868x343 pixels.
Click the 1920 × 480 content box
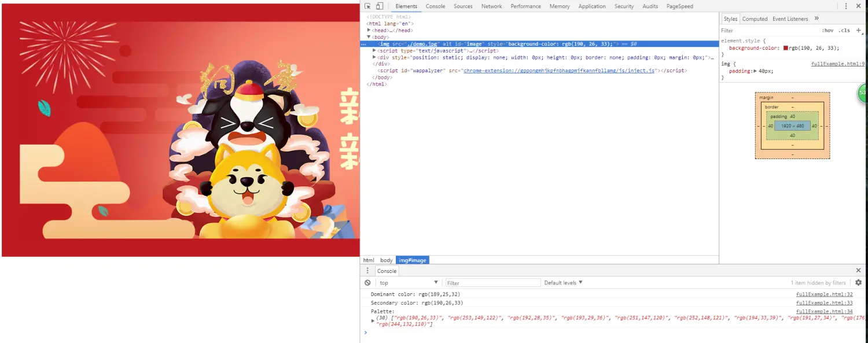792,126
